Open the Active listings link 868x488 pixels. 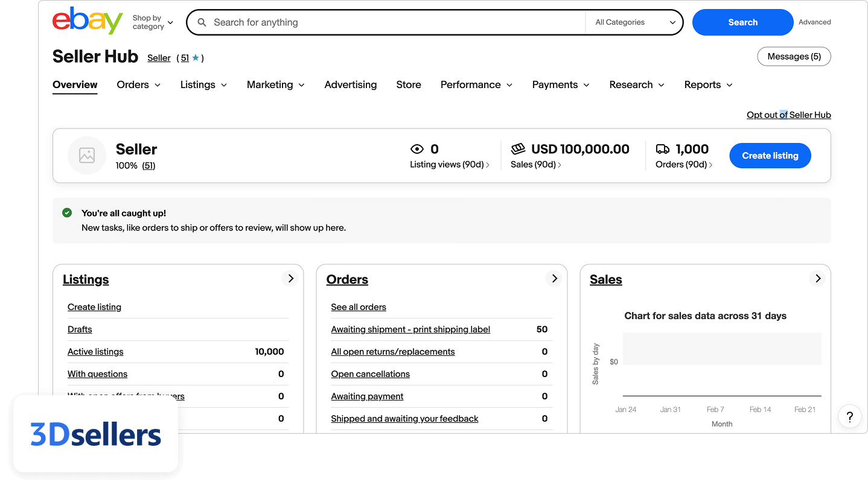[95, 352]
